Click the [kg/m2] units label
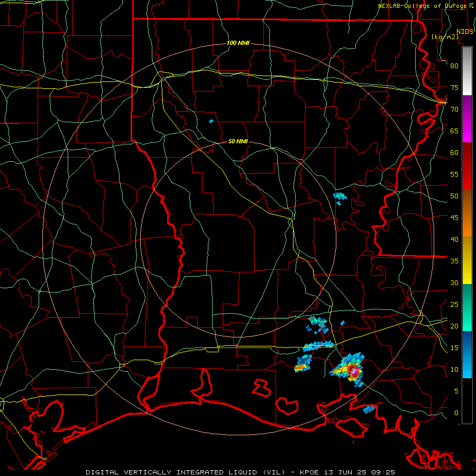This screenshot has height=476, width=476. pyautogui.click(x=445, y=37)
